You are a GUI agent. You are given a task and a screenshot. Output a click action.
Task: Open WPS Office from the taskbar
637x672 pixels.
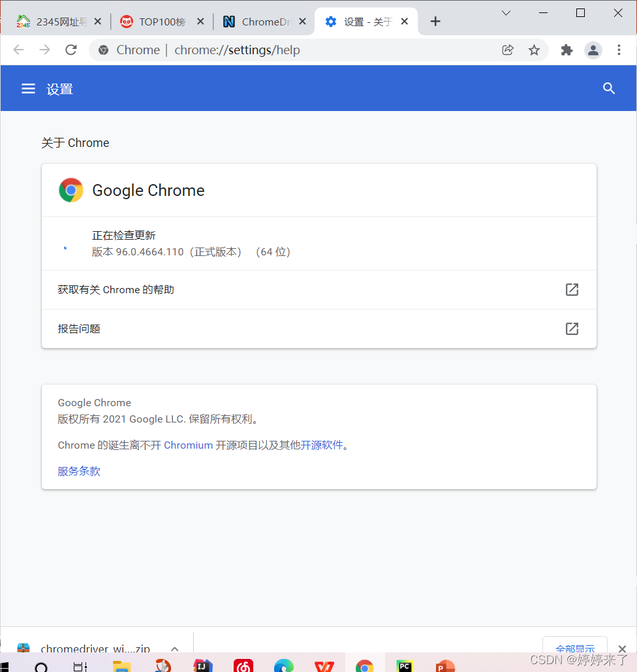[x=324, y=666]
